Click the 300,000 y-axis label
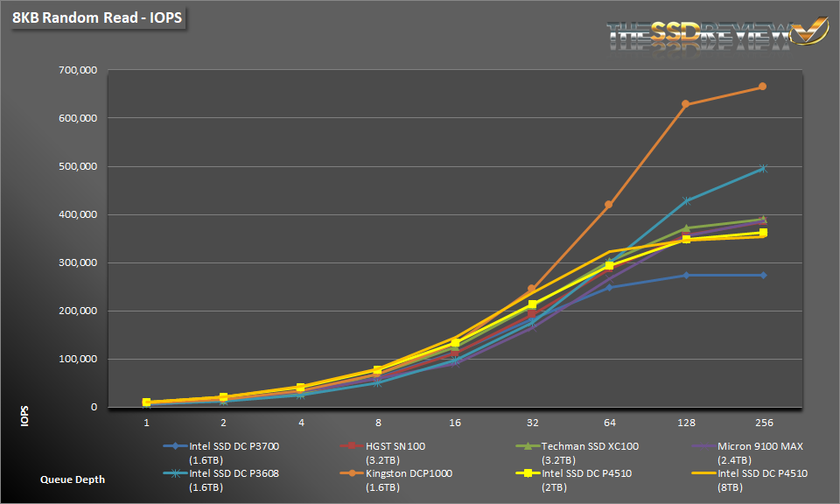The width and height of the screenshot is (840, 504). click(78, 263)
